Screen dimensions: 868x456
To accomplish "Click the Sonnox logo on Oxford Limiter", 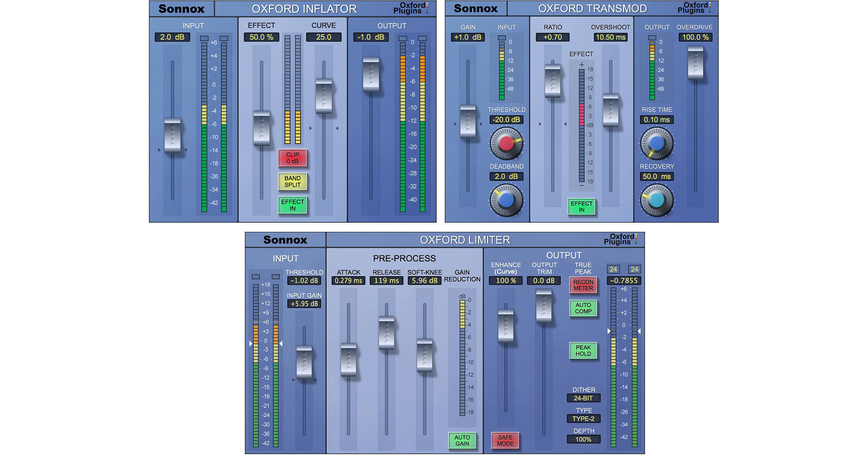I will tap(285, 240).
